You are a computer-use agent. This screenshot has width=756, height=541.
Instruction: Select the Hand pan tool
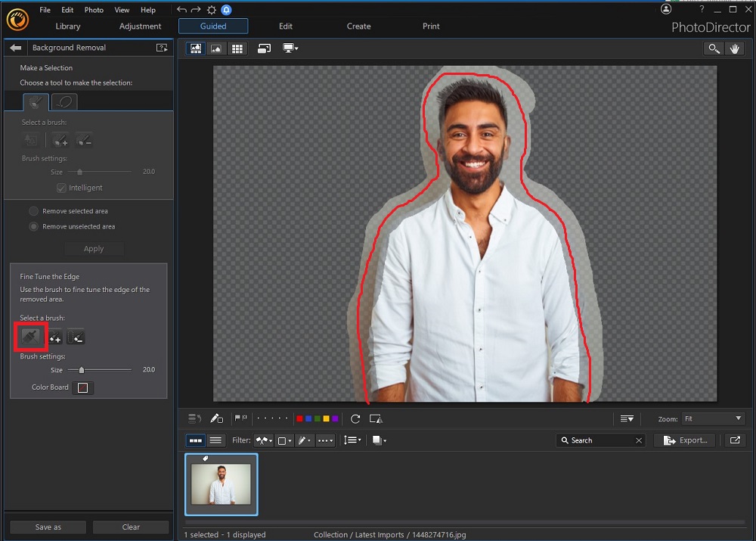(734, 48)
